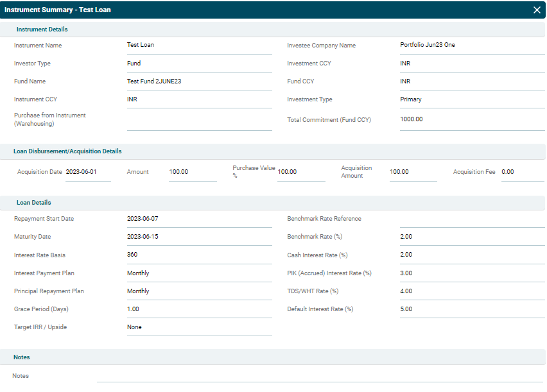Close the Instrument Summary dialog
Image resolution: width=547 pixels, height=392 pixels.
pos(537,10)
